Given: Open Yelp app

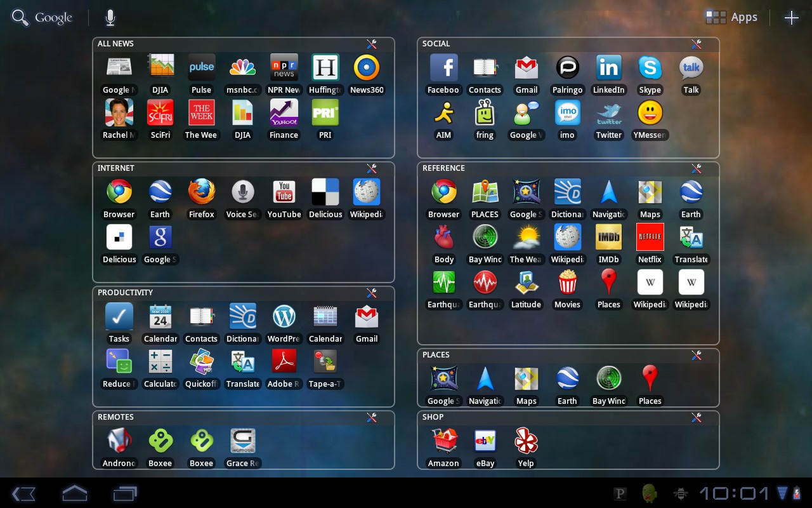Looking at the screenshot, I should coord(526,441).
